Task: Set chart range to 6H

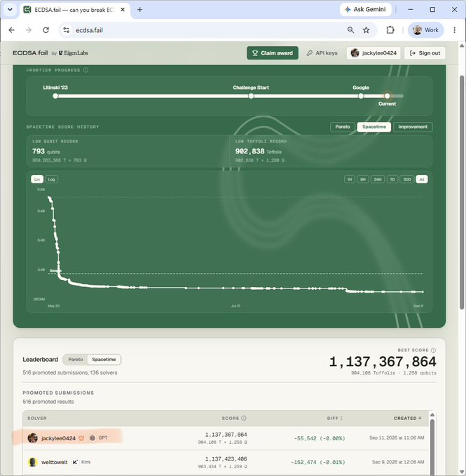Action: pos(363,179)
